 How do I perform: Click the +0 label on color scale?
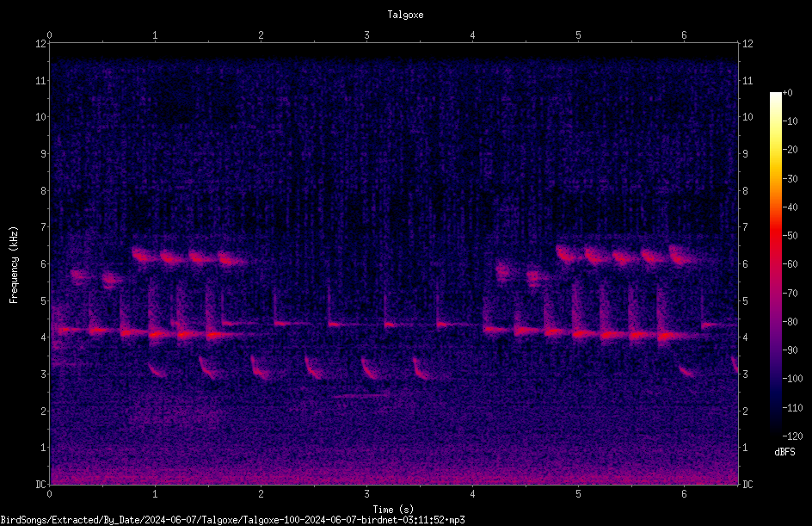(788, 93)
